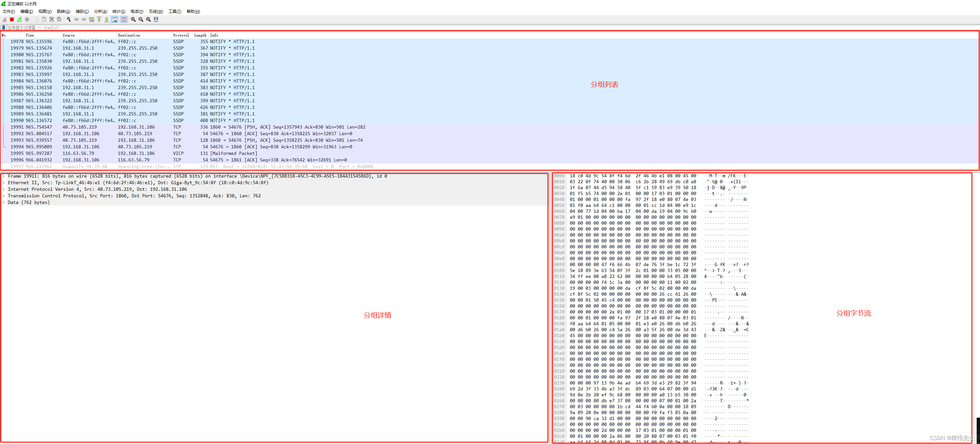Expand the Data (762 bytes) row
Screen dimensions: 980x444
(x=4, y=203)
